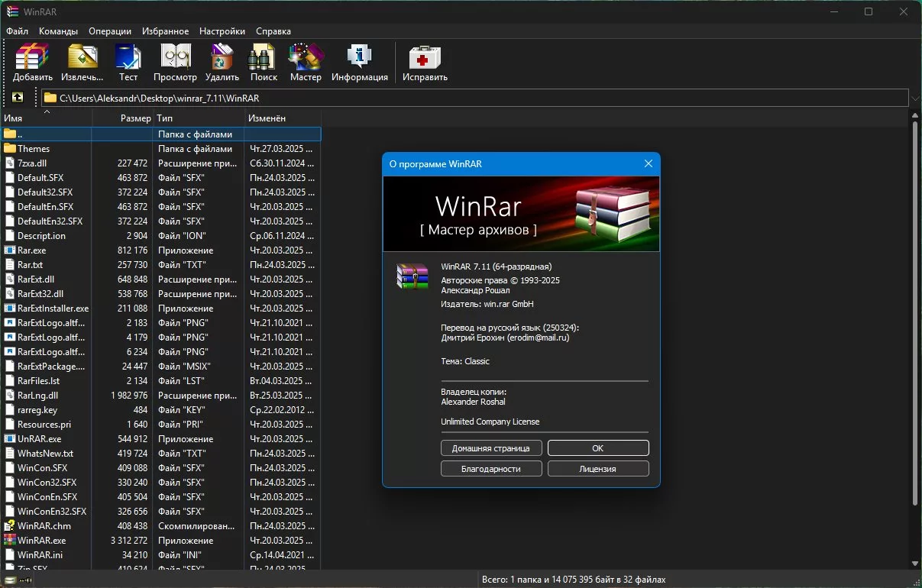Click the Извлечь (Extract) toolbar icon
The height and width of the screenshot is (588, 922).
(82, 63)
